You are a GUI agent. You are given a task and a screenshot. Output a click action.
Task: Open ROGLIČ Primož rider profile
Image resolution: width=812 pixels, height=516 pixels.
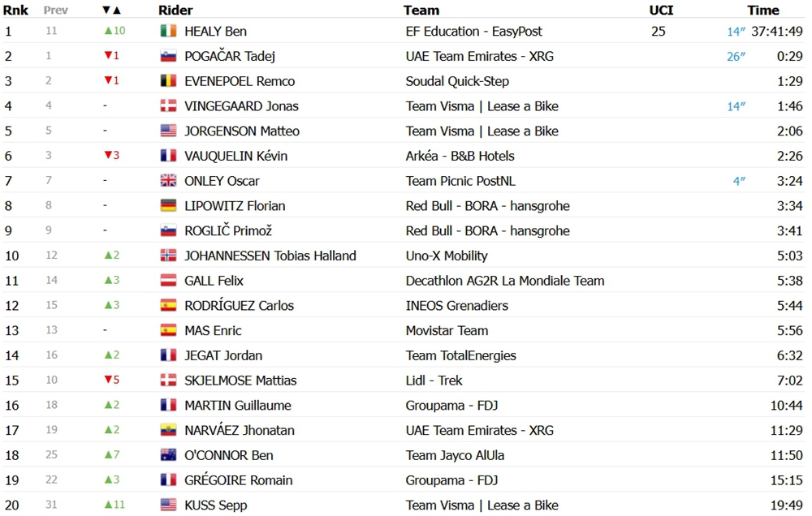click(228, 230)
